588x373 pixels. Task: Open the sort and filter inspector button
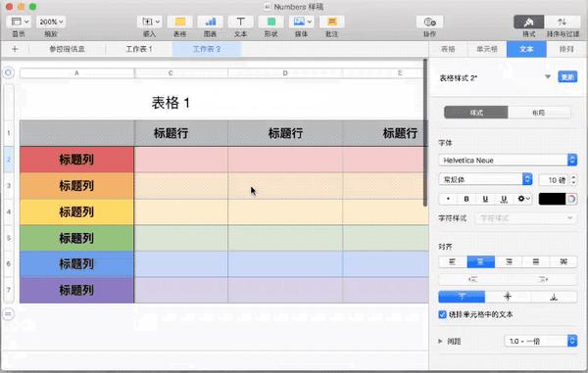(563, 22)
